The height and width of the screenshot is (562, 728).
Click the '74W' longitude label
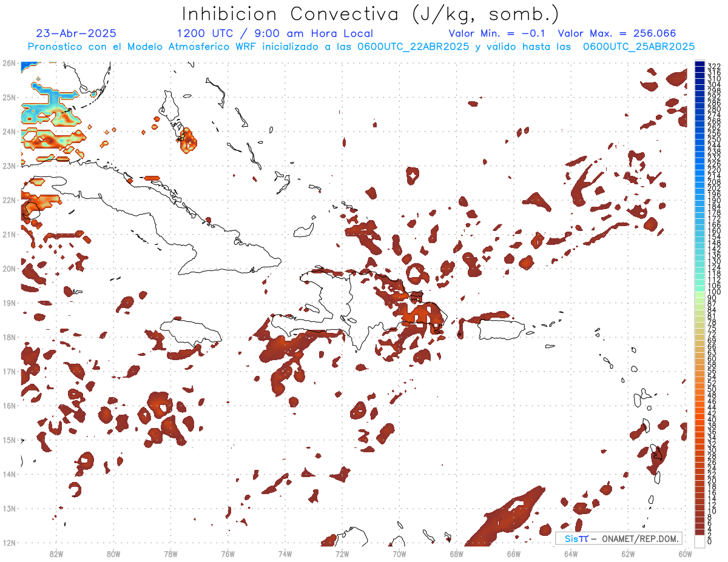[x=285, y=553]
